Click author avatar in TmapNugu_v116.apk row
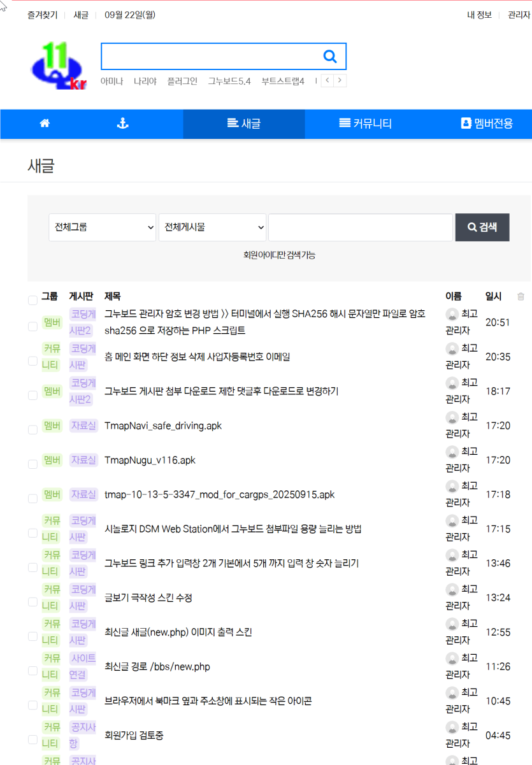Screen dimensions: 532x765 pyautogui.click(x=452, y=452)
